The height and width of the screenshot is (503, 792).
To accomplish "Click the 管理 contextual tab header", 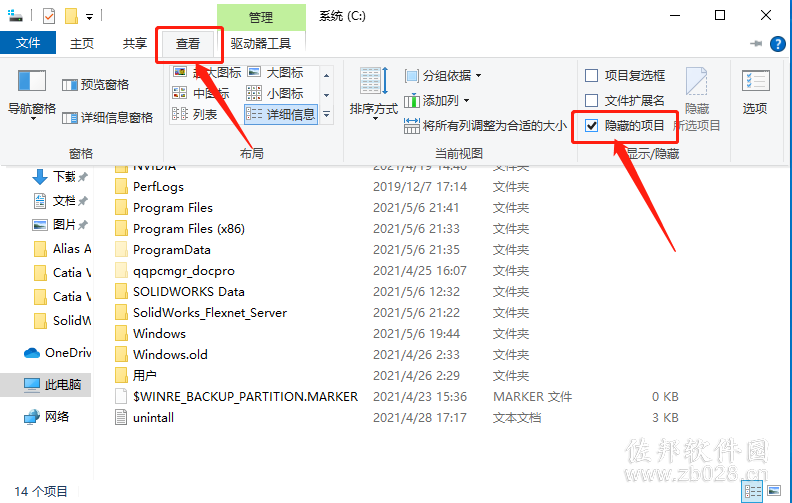I will [x=261, y=18].
